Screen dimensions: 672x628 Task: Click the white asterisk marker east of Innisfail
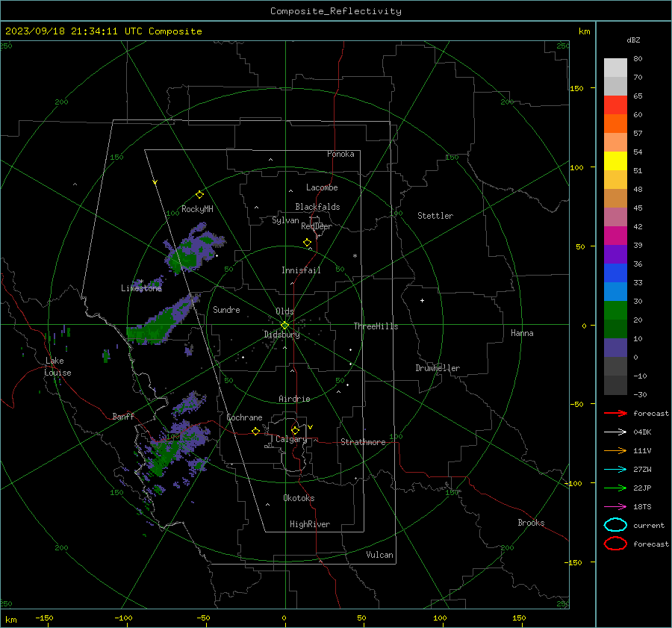coord(355,256)
